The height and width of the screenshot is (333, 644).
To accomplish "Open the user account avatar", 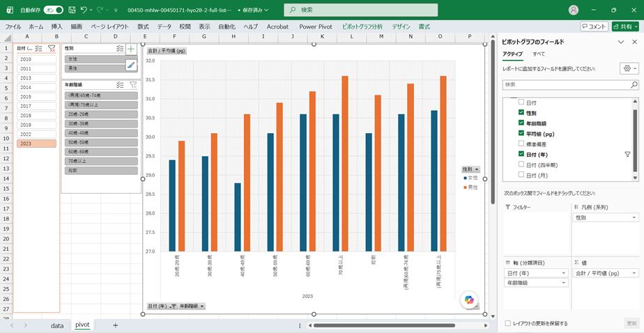I will [574, 10].
